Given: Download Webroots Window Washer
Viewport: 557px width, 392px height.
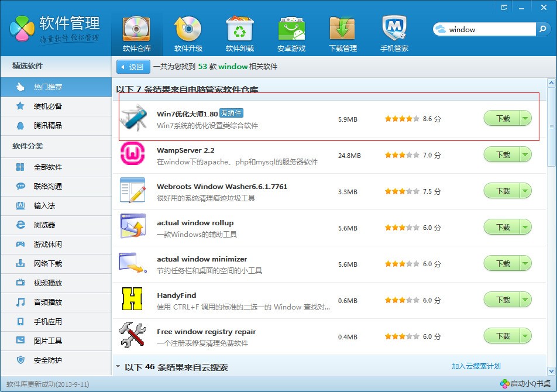Looking at the screenshot, I should (x=502, y=191).
